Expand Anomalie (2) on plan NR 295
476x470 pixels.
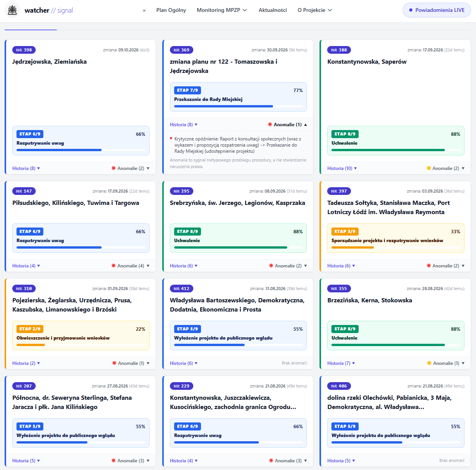[288, 266]
